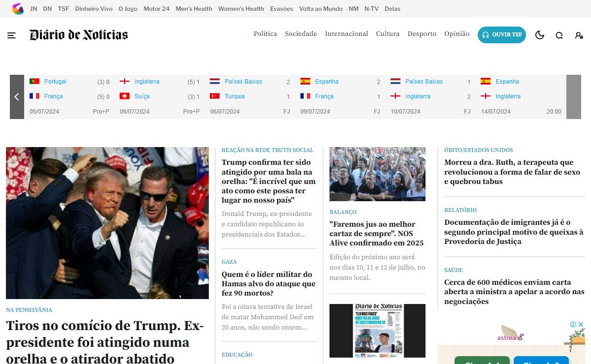
Task: Open Motor 24 link
Action: click(157, 9)
